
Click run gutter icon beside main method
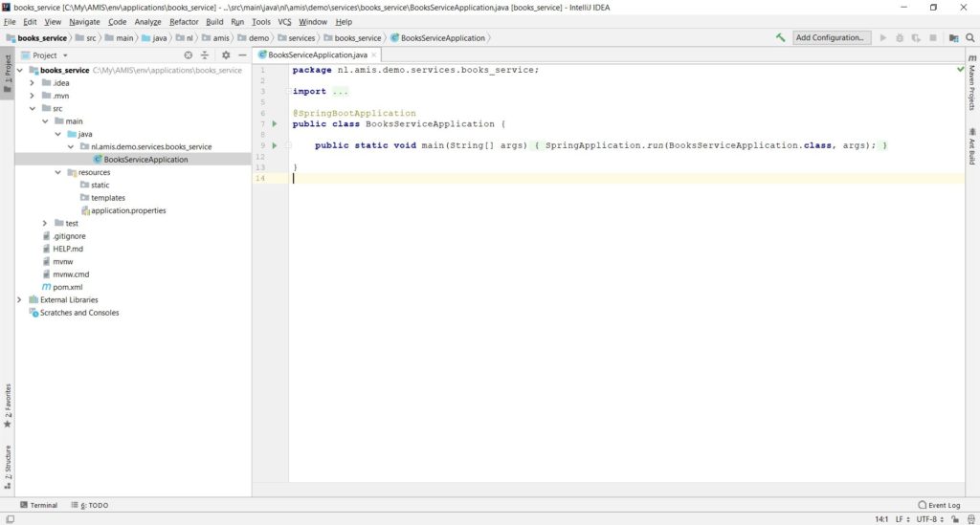click(x=274, y=145)
